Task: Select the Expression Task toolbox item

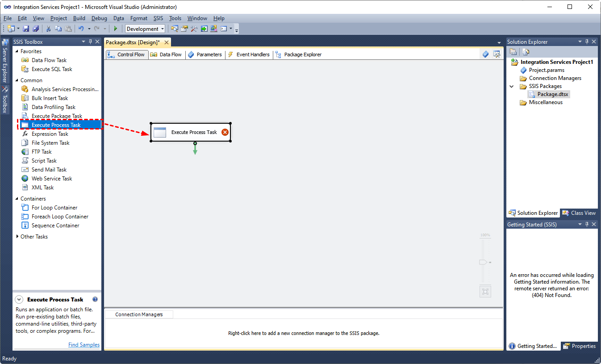Action: point(50,134)
